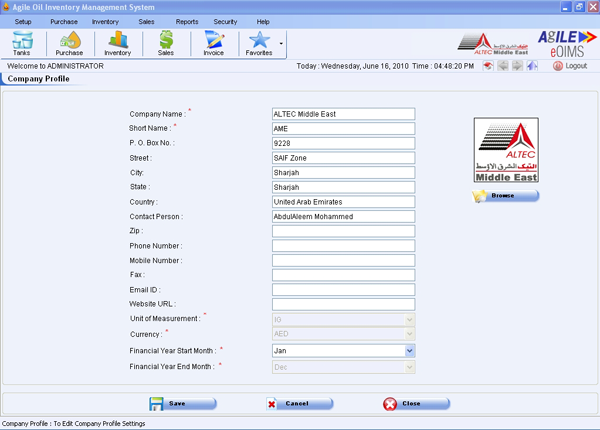Image resolution: width=600 pixels, height=430 pixels.
Task: Click the Agile eOIMS logo
Action: (567, 44)
